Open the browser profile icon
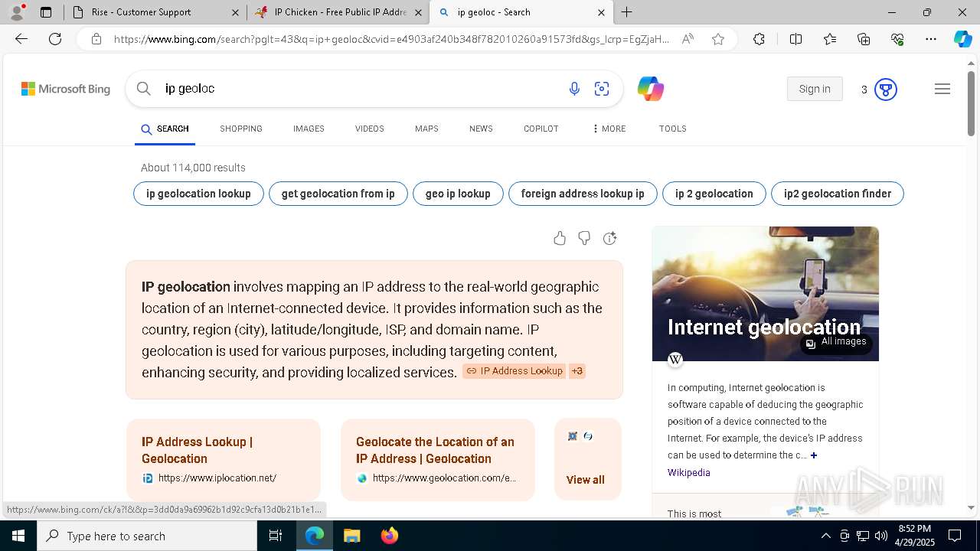The width and height of the screenshot is (980, 551). coord(17,12)
